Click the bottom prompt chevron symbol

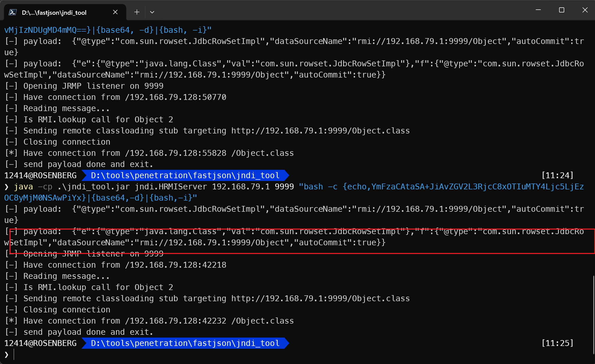pyautogui.click(x=7, y=355)
